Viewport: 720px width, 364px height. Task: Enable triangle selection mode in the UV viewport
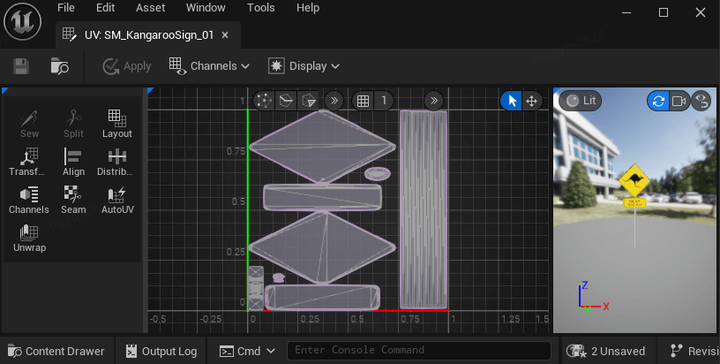coord(309,101)
